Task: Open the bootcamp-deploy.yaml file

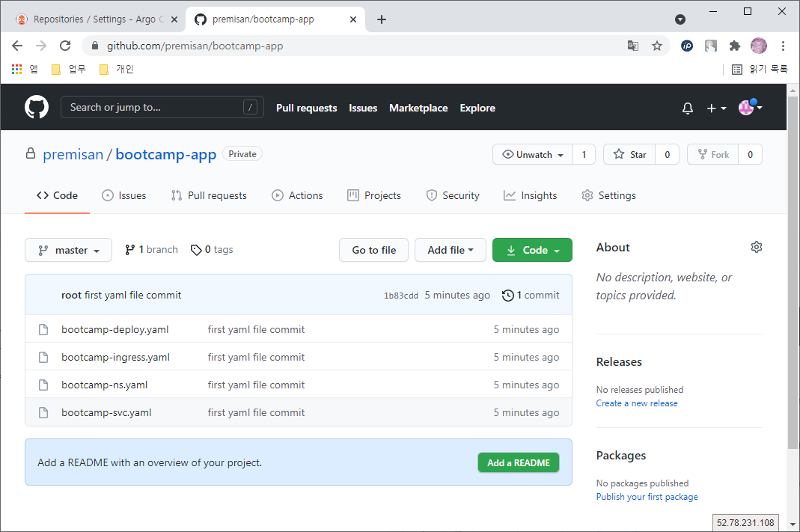Action: coord(114,329)
